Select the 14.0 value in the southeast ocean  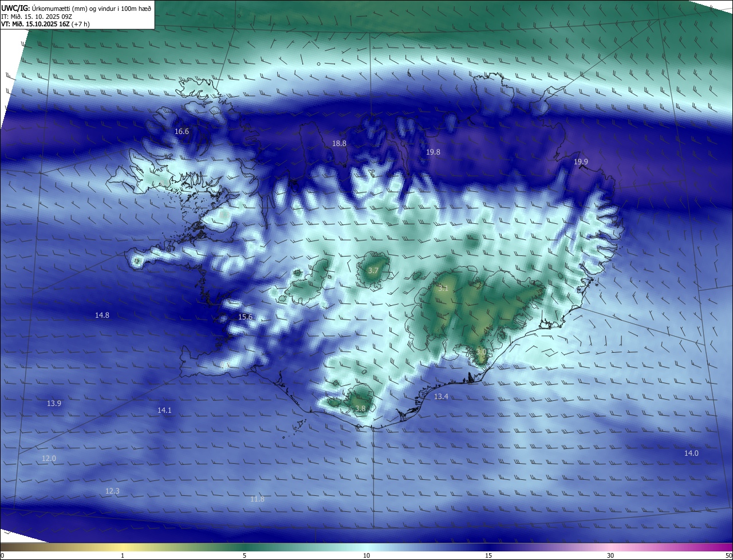(x=691, y=453)
